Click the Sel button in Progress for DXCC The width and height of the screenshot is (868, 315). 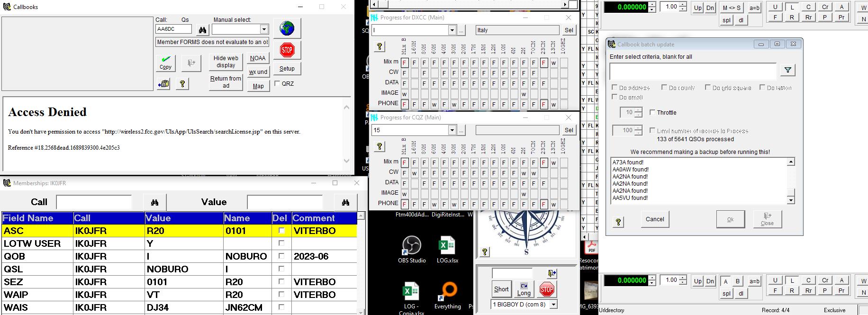pyautogui.click(x=569, y=30)
